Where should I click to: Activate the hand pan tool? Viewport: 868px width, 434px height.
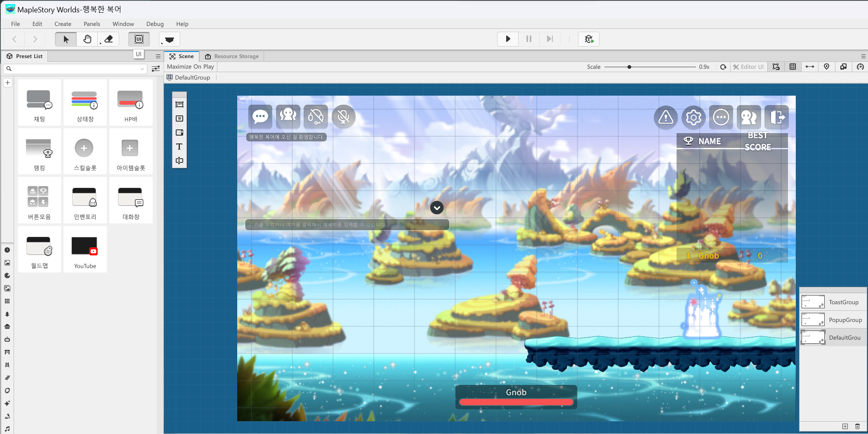87,39
